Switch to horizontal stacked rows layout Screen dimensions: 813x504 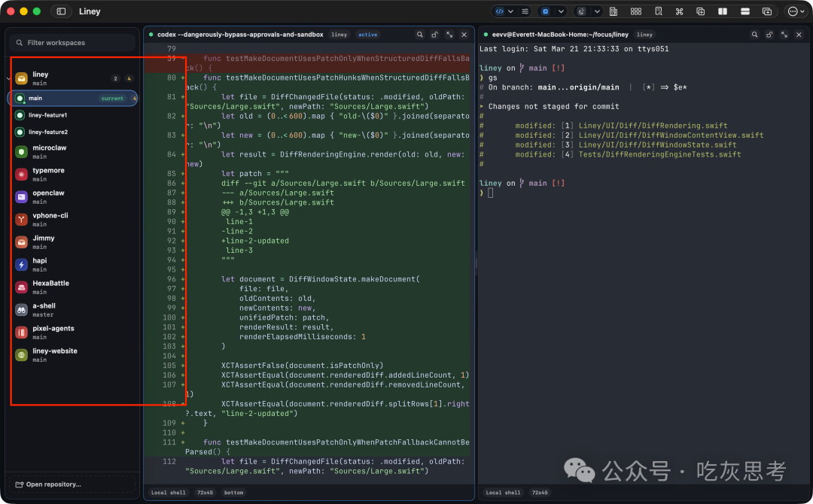point(744,11)
